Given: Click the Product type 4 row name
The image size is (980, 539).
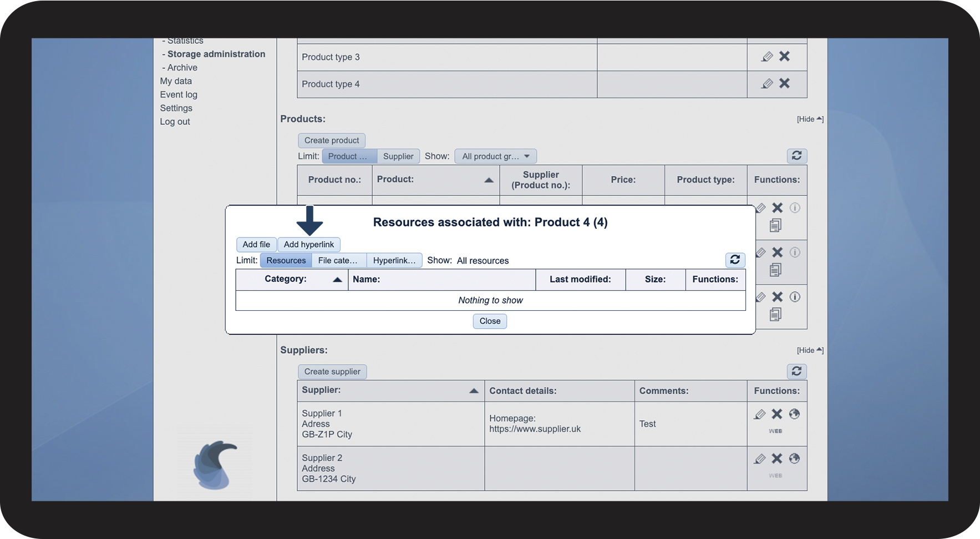Looking at the screenshot, I should click(331, 84).
